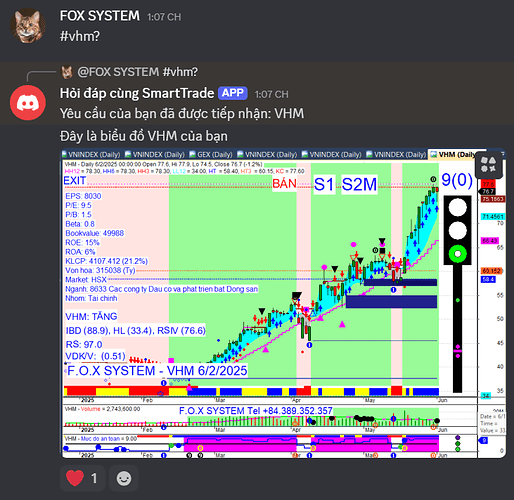Click the BÁN sell signal label

284,184
